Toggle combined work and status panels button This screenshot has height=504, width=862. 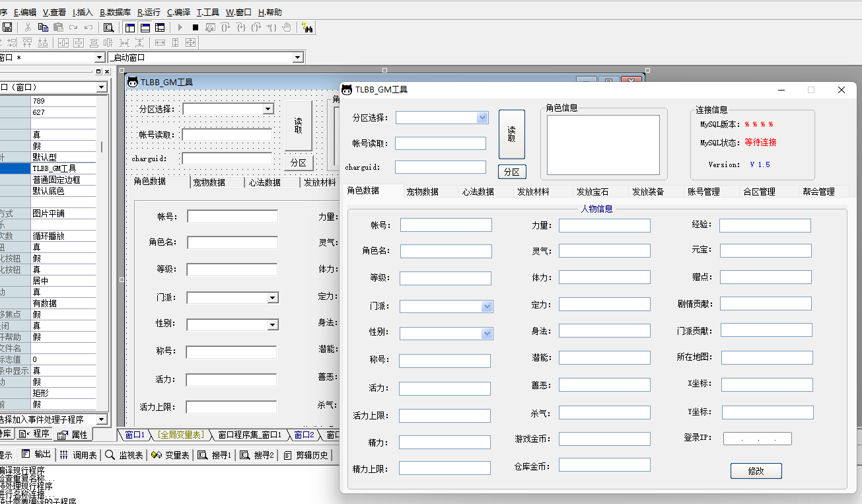[x=160, y=27]
